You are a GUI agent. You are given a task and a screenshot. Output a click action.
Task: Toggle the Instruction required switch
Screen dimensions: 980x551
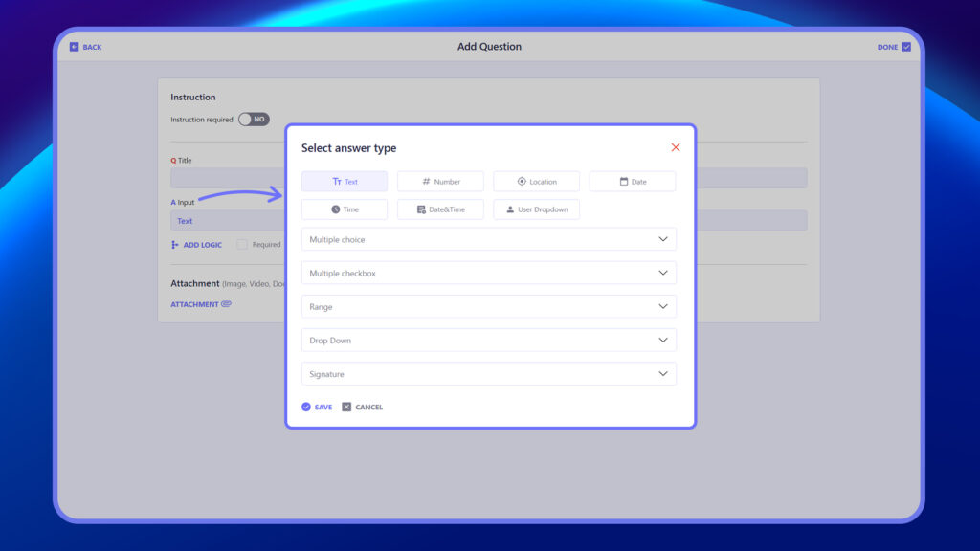254,120
